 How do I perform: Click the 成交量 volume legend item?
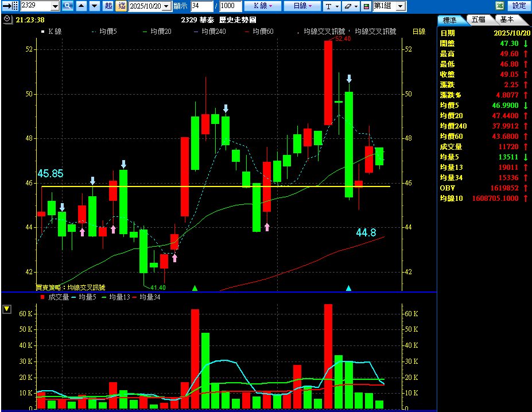(x=55, y=297)
